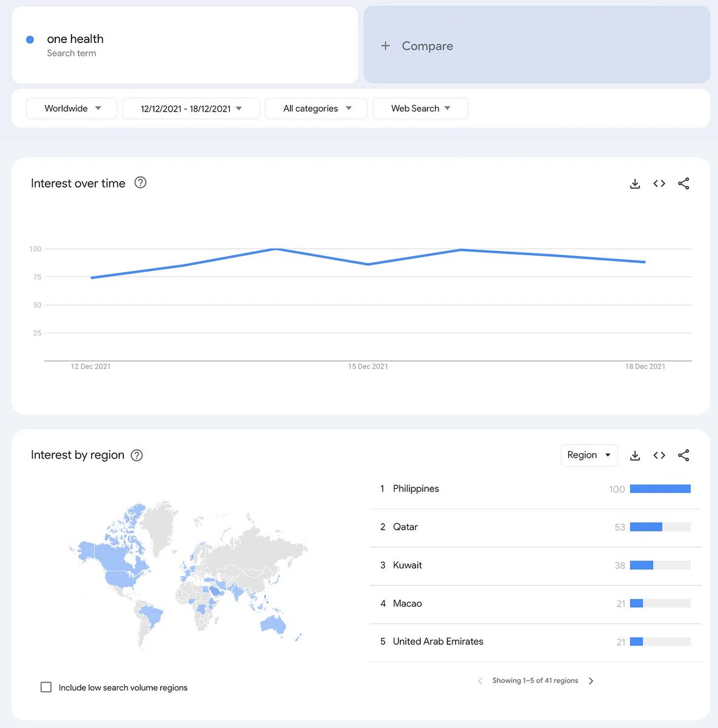Click Compare to add a search term
Viewport: 718px width, 728px height.
point(427,46)
